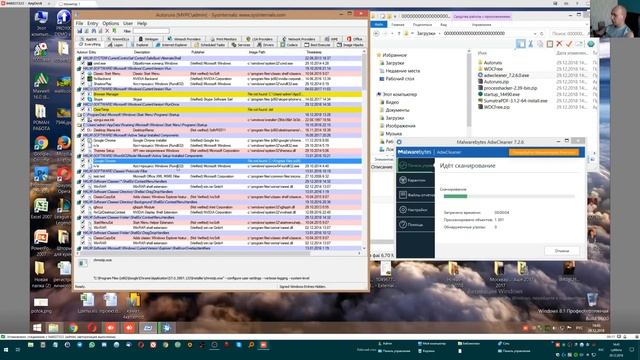Viewport: 640px width, 360px height.
Task: Click the checkmark icon in Explorer toolbar
Action: click(x=569, y=44)
